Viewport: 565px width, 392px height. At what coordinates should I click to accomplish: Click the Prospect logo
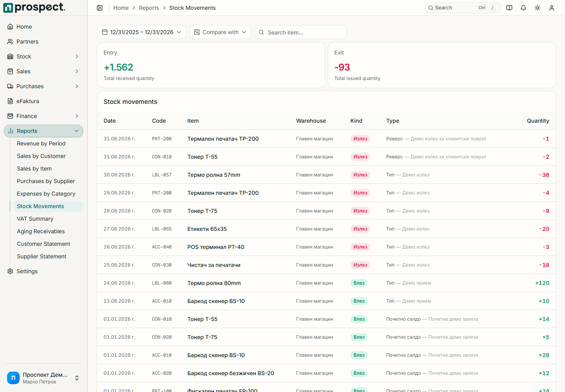tap(34, 7)
